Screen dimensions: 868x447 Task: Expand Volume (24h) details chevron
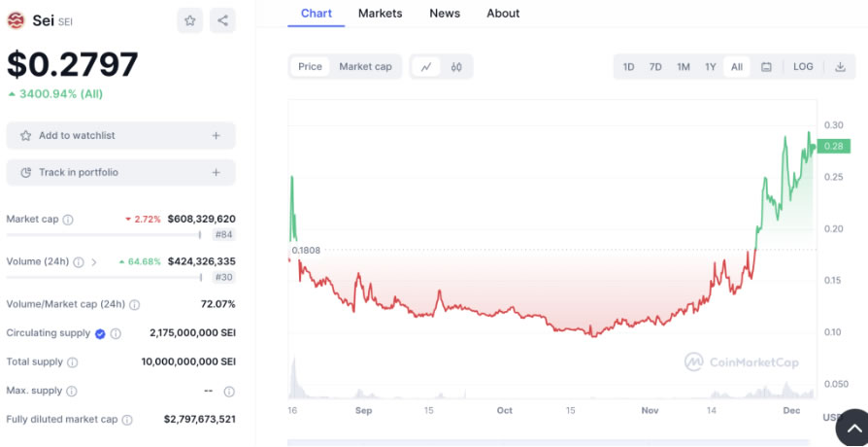click(x=93, y=262)
